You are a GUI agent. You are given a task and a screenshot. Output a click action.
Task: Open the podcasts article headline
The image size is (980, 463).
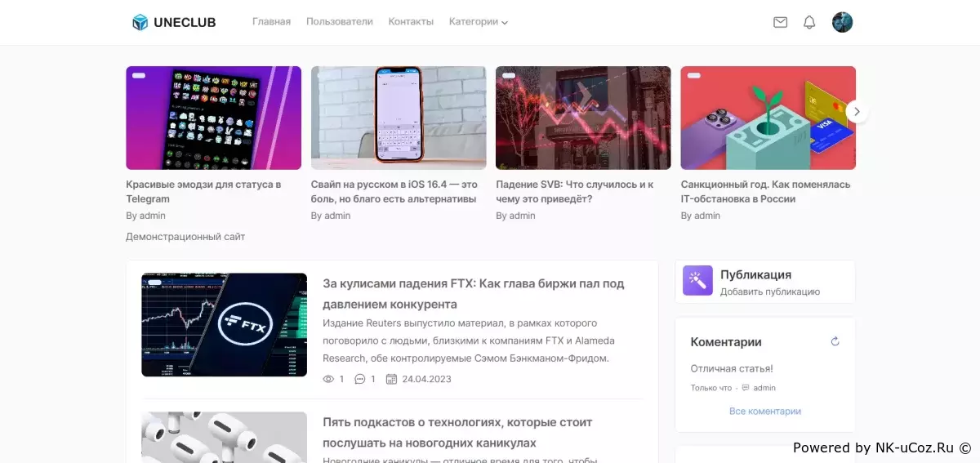click(x=457, y=433)
